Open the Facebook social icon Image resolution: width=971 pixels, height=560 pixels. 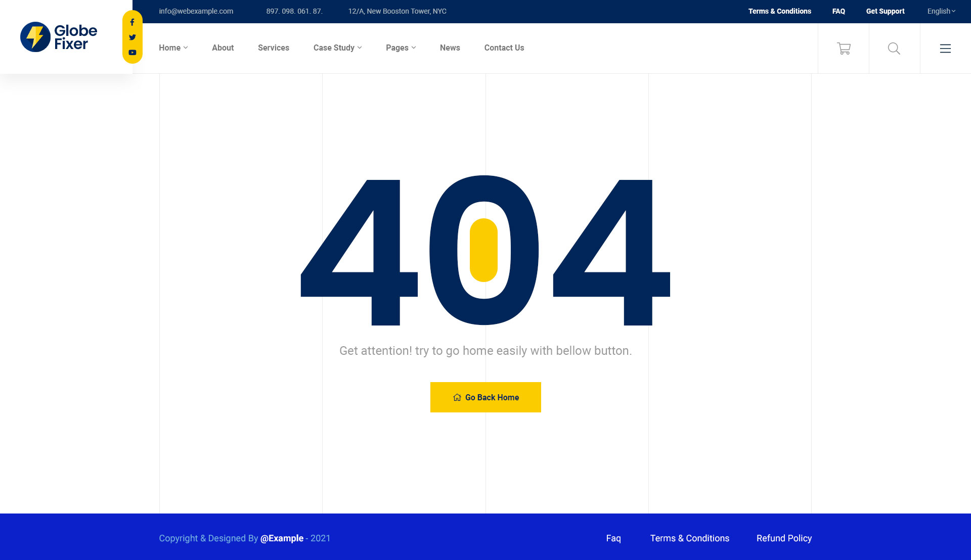[132, 22]
